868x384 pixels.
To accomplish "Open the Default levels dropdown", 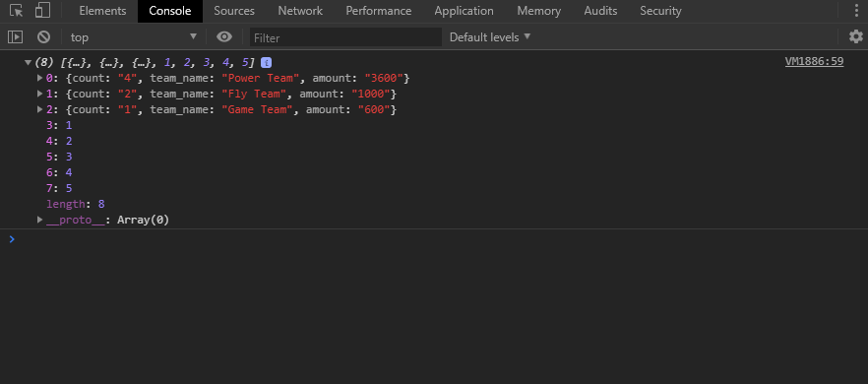I will click(490, 37).
